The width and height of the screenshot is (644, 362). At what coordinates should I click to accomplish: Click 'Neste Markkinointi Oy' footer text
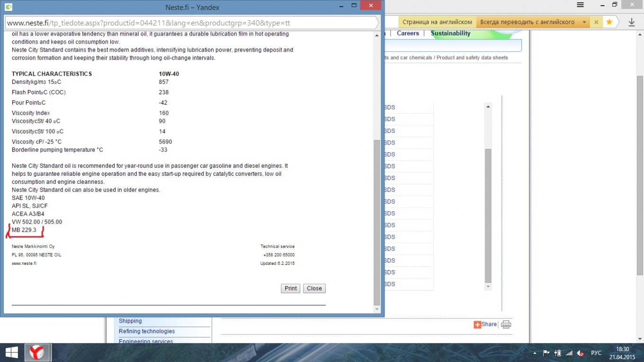(x=33, y=246)
